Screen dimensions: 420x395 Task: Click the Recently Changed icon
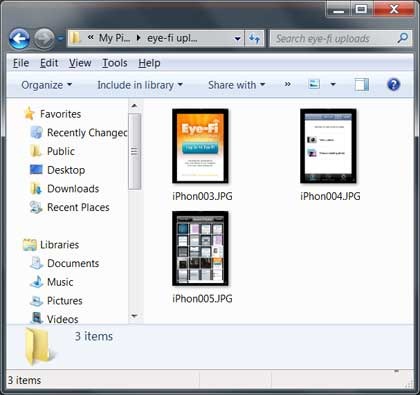(36, 132)
